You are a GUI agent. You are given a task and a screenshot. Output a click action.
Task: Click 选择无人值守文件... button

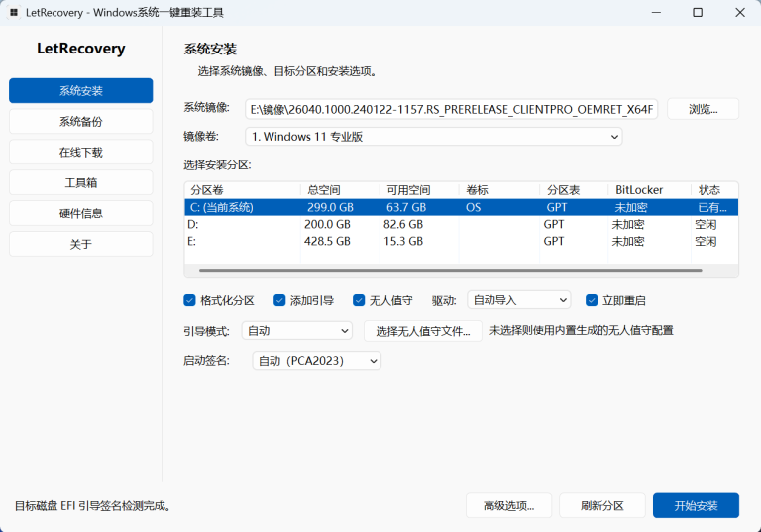pos(423,331)
